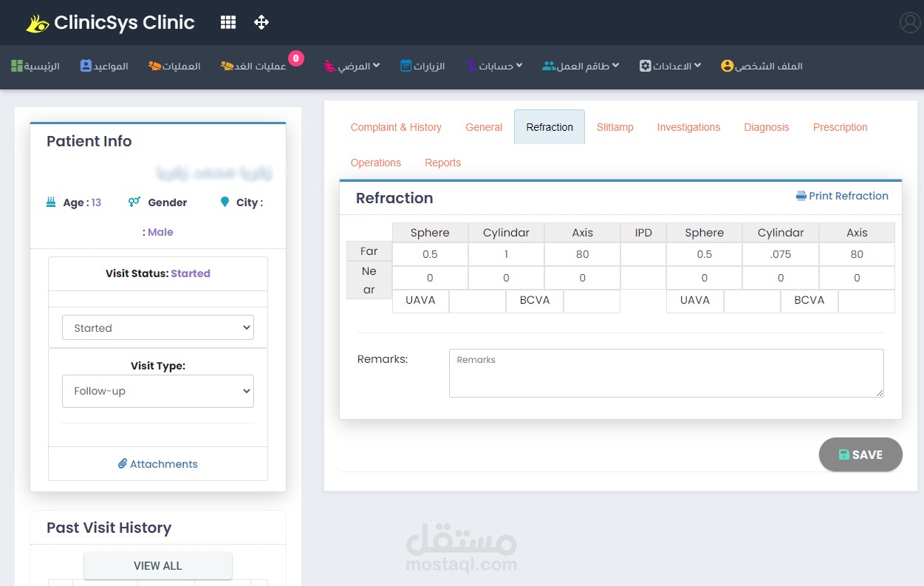The width and height of the screenshot is (924, 586).
Task: Open the Visit Type dropdown showing Follow-up
Action: (x=158, y=392)
